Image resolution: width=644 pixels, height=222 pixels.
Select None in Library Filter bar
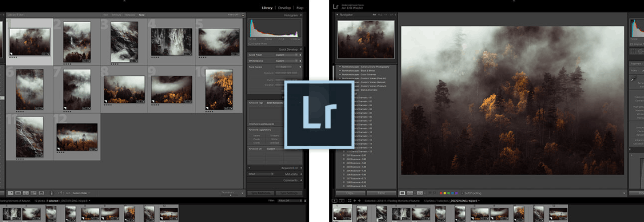click(x=142, y=15)
